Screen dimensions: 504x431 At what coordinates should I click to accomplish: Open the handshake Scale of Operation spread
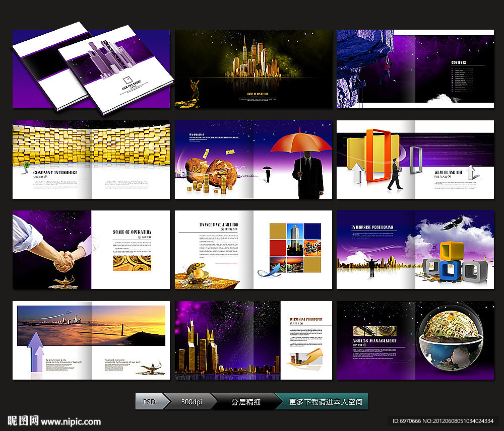click(91, 250)
